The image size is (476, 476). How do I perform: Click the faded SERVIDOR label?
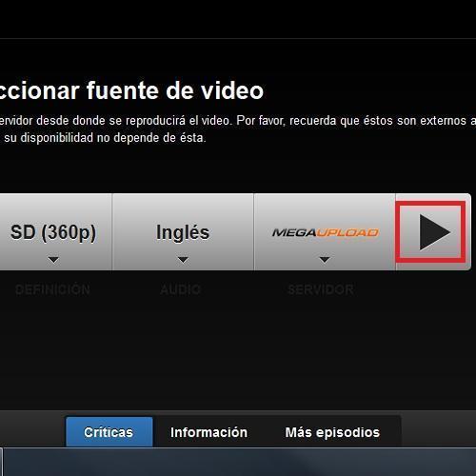click(321, 289)
